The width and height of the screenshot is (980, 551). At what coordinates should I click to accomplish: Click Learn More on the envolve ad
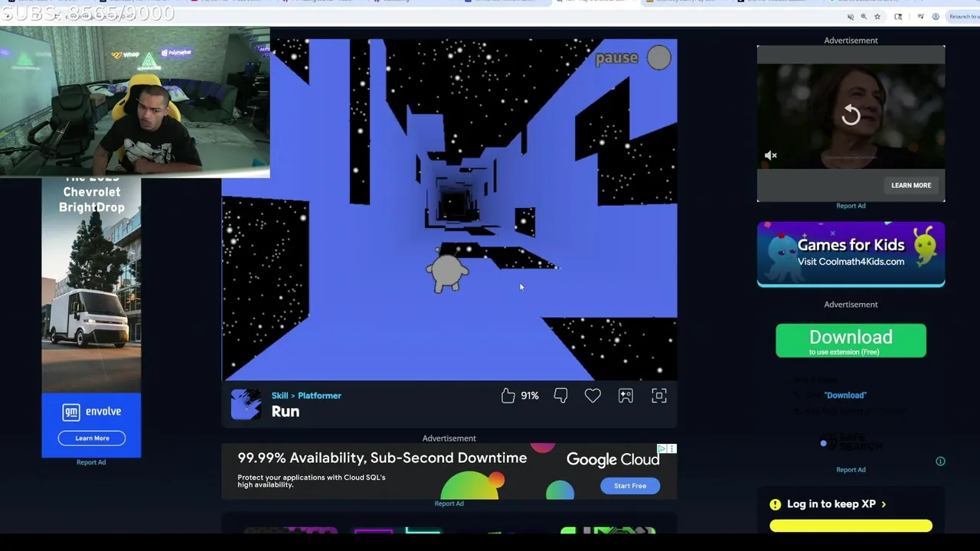92,439
